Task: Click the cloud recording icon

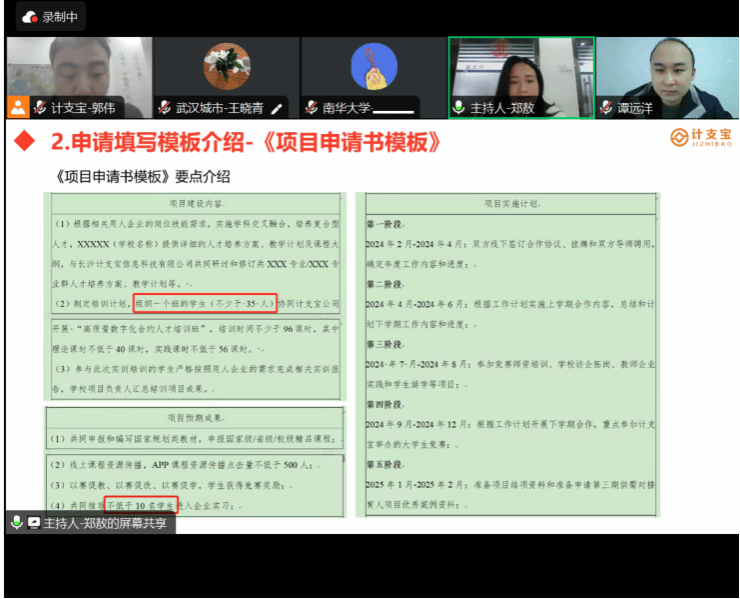Action: (27, 17)
